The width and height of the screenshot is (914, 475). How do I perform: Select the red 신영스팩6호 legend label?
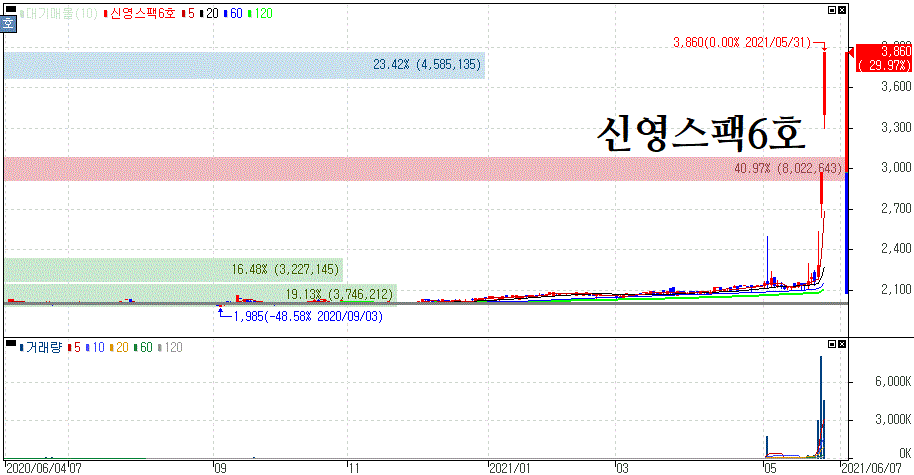pos(140,14)
